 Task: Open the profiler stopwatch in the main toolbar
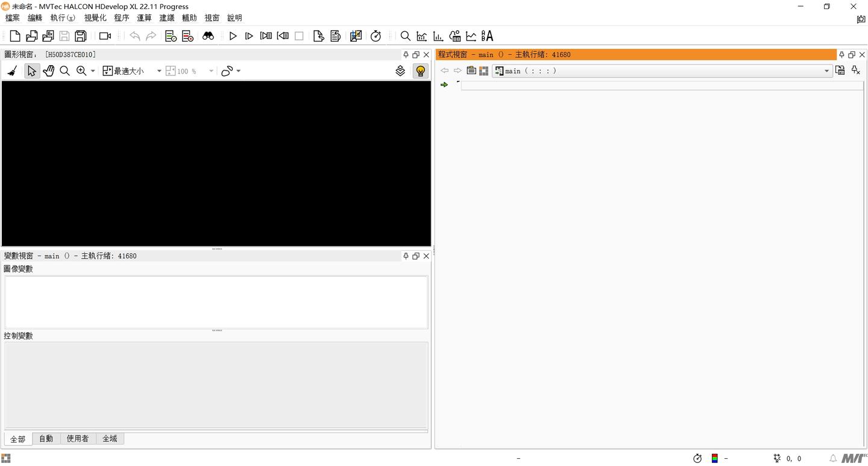click(376, 36)
